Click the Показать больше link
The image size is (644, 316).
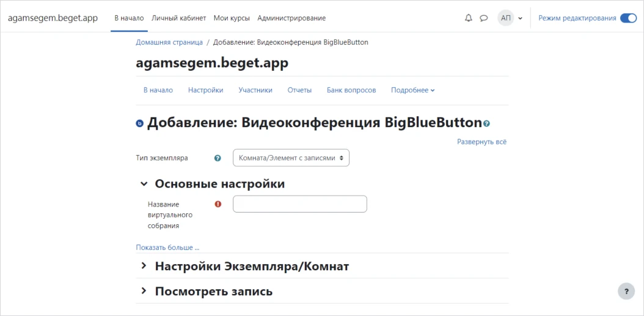coord(167,248)
